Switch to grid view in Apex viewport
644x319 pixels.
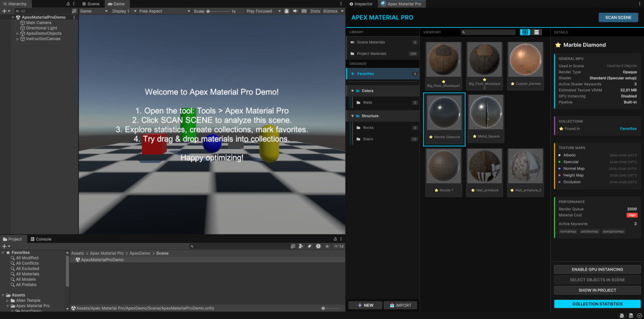click(525, 32)
